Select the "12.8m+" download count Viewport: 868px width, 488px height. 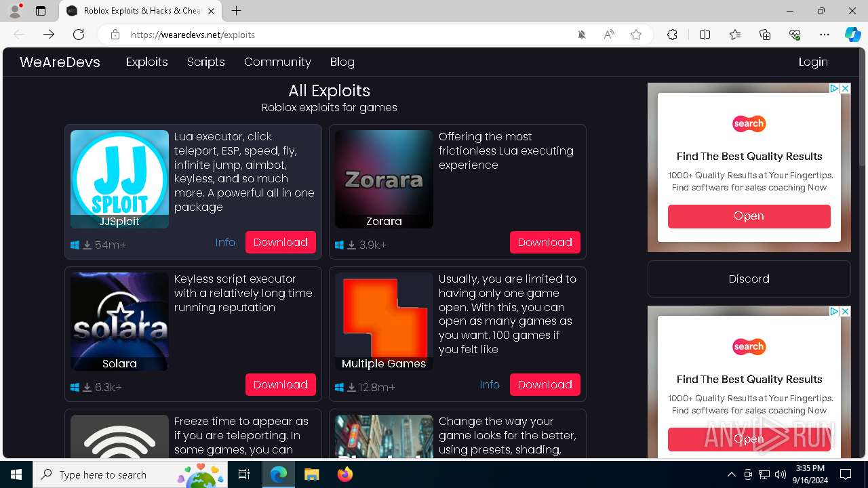(x=377, y=387)
